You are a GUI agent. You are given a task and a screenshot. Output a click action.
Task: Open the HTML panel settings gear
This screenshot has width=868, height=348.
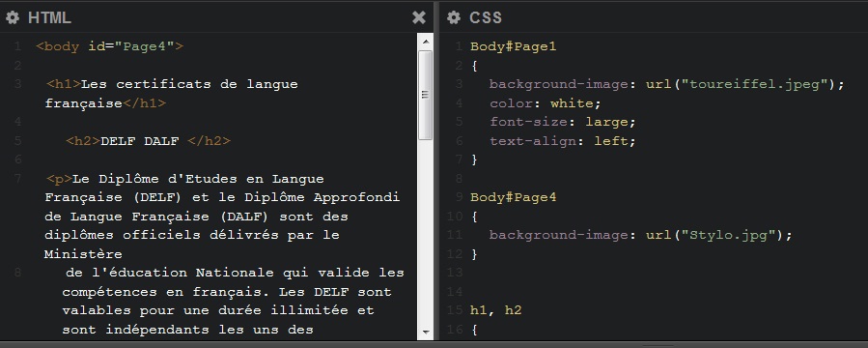tap(13, 17)
